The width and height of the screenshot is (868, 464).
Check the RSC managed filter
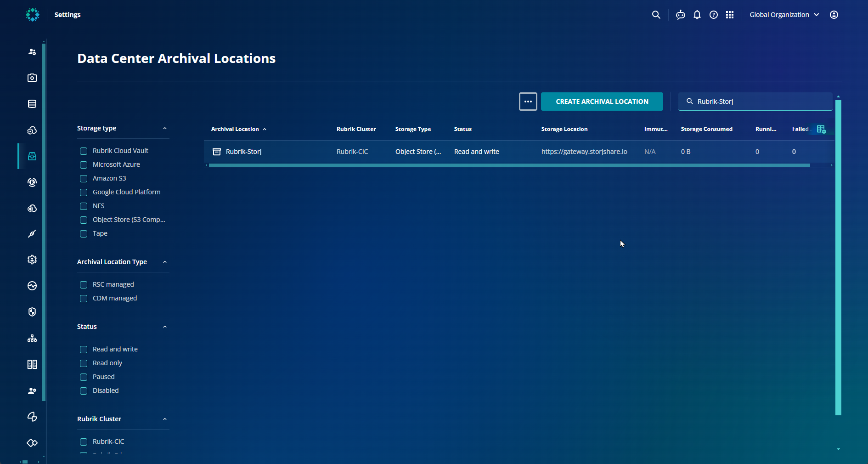click(x=84, y=285)
